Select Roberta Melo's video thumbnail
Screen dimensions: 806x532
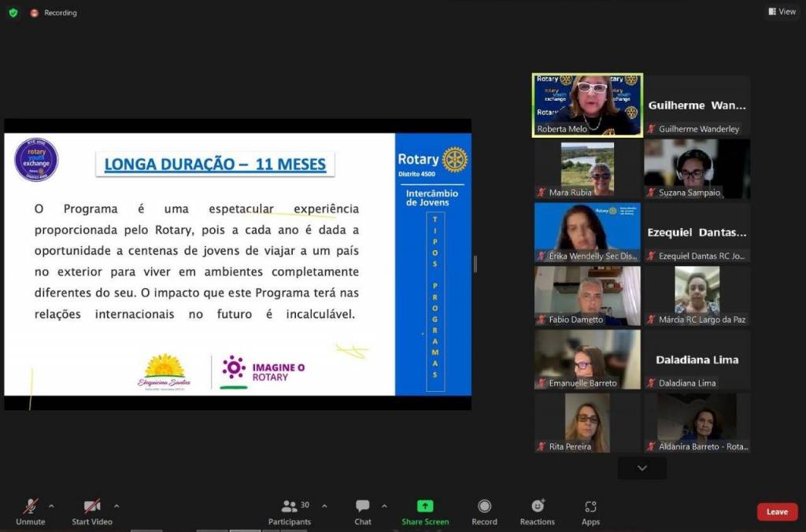point(587,105)
